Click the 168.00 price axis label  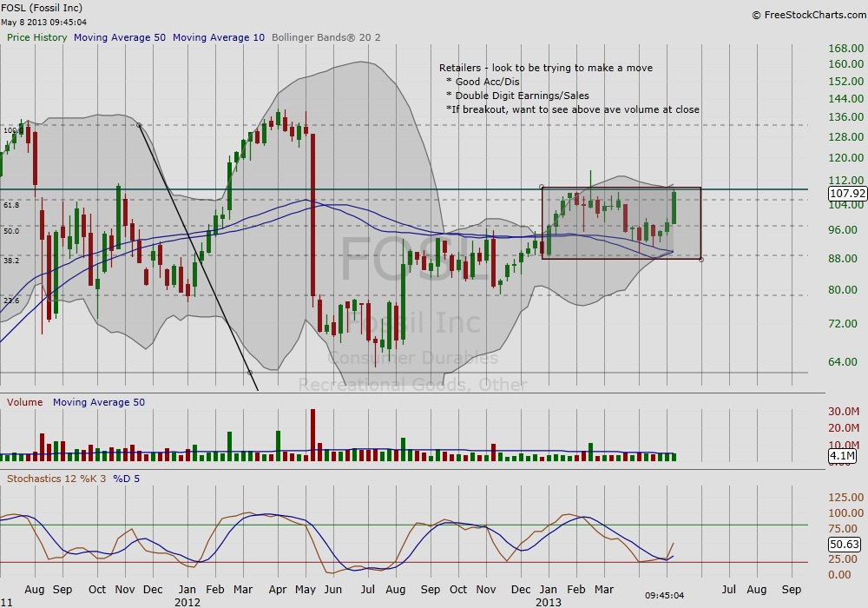(845, 48)
